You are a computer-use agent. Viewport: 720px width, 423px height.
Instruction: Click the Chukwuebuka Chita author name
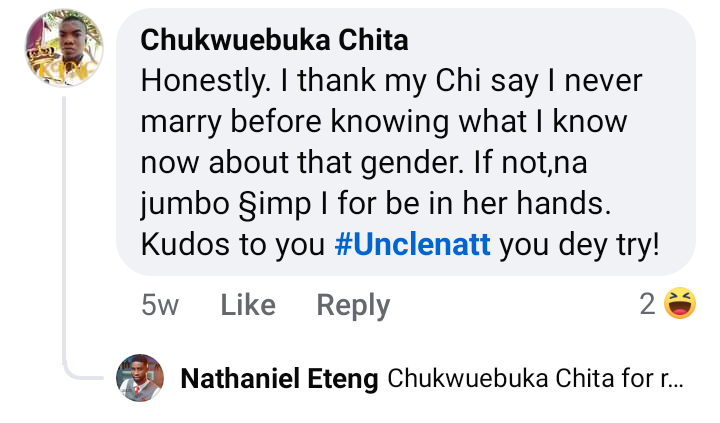coord(274,40)
